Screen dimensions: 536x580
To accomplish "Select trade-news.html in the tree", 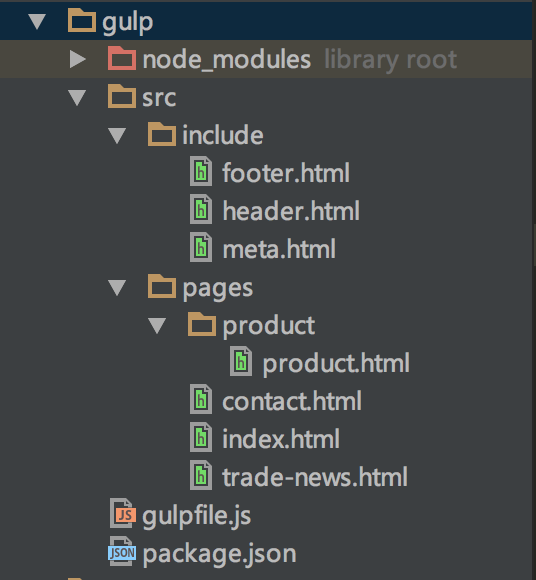I will click(x=315, y=478).
